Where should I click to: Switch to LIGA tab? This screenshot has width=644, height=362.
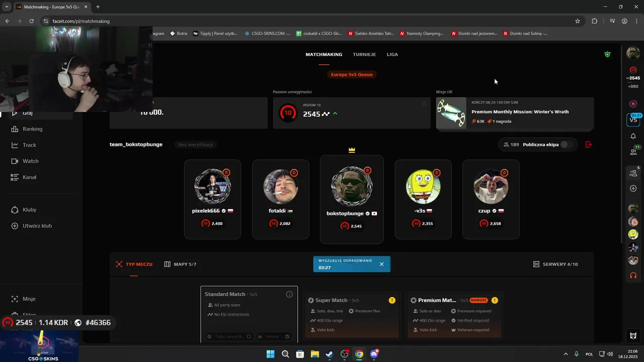pyautogui.click(x=392, y=54)
